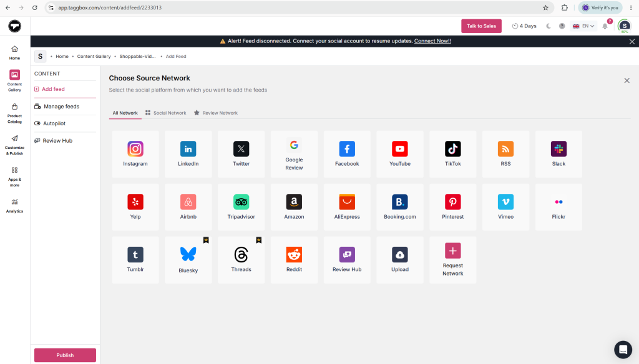Image resolution: width=639 pixels, height=364 pixels.
Task: Switch to the Social Network tab
Action: click(166, 113)
